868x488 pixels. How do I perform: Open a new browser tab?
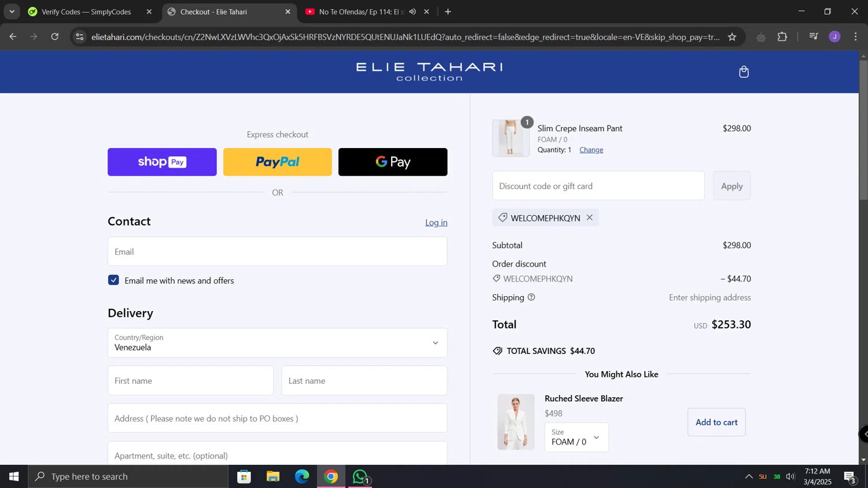click(x=448, y=12)
